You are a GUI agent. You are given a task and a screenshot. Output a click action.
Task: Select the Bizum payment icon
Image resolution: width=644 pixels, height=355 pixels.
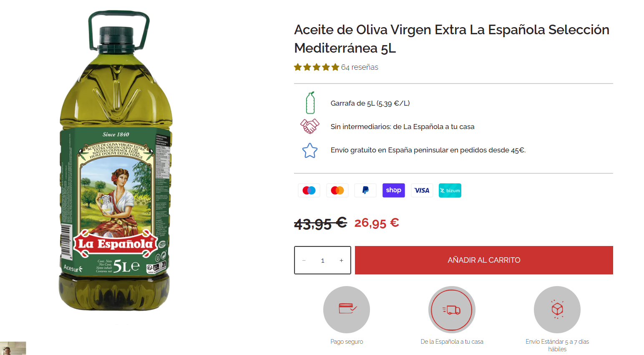(x=450, y=190)
